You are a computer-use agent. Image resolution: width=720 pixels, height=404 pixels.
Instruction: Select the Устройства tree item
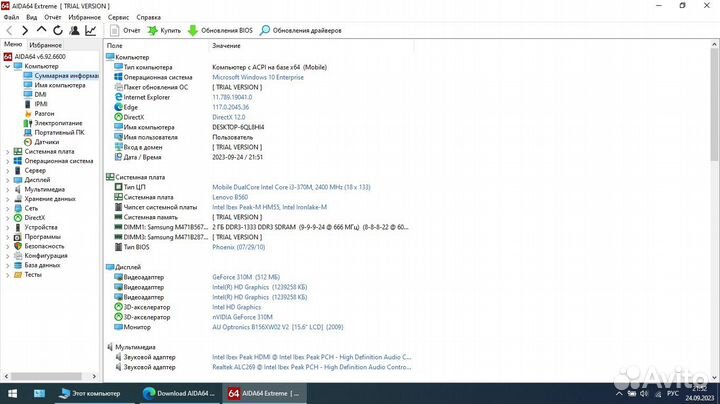point(35,227)
